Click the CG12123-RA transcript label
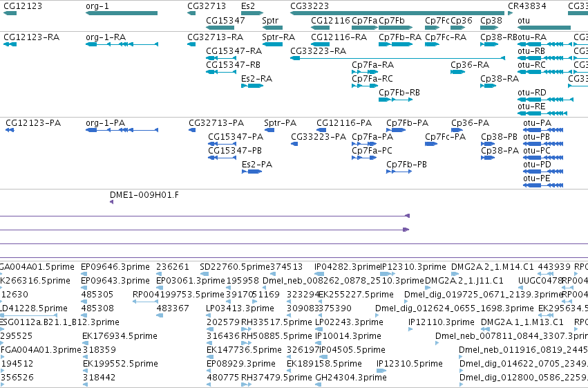 click(x=32, y=37)
